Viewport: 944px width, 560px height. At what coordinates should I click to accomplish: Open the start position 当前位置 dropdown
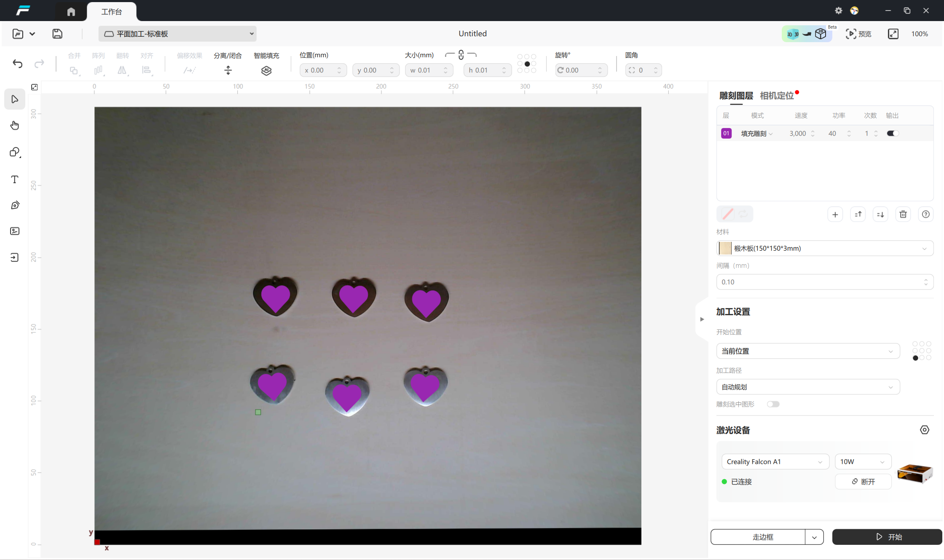[808, 351]
